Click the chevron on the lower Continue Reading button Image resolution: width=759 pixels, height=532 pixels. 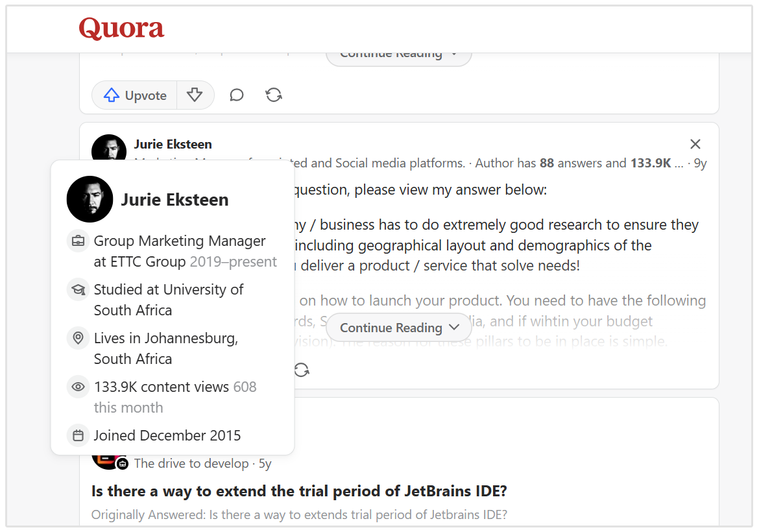[454, 328]
